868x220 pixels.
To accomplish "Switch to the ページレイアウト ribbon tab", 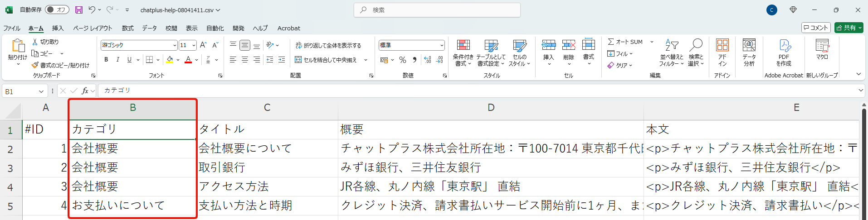I will (x=93, y=28).
